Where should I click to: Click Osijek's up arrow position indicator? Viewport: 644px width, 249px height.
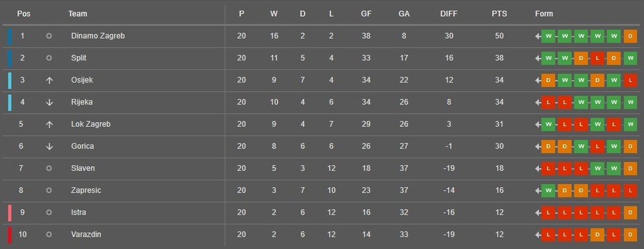tap(49, 80)
